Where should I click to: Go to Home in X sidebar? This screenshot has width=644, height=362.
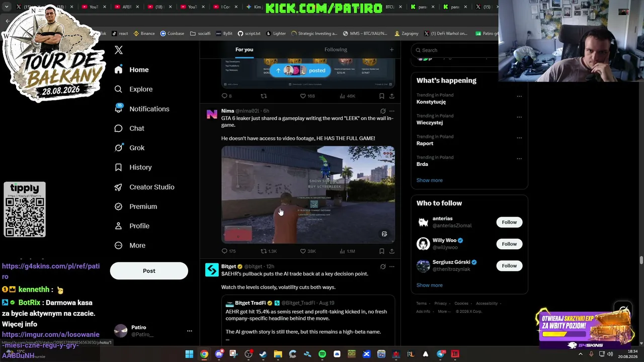(x=131, y=70)
